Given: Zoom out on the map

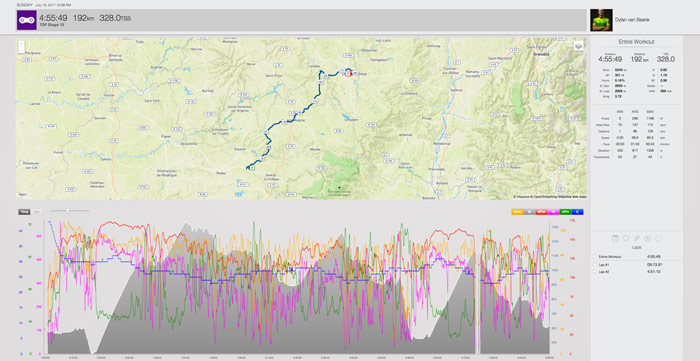Looking at the screenshot, I should click(x=21, y=50).
